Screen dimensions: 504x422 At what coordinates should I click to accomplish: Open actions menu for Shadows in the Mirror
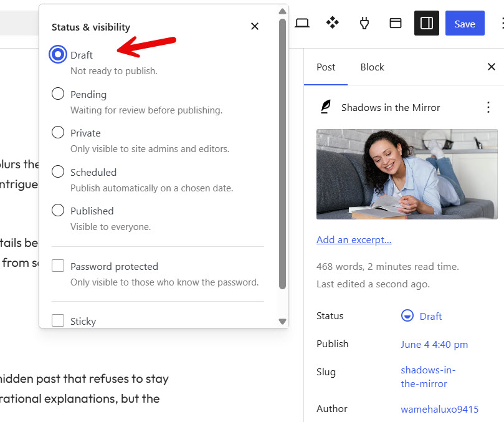[x=488, y=107]
